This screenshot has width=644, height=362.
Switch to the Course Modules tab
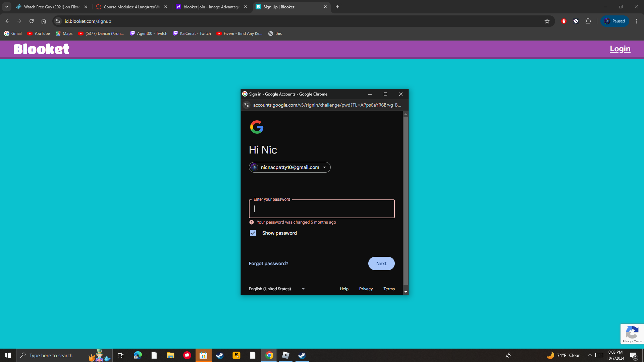131,7
